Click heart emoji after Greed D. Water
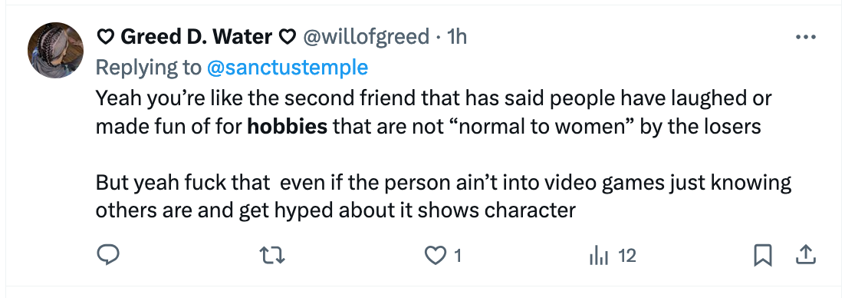The image size is (868, 298). [x=287, y=37]
